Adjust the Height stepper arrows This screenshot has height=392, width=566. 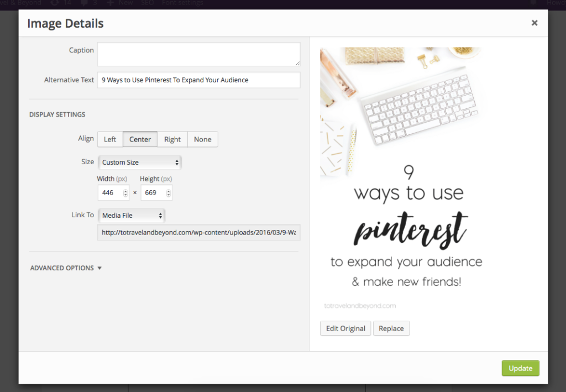168,193
